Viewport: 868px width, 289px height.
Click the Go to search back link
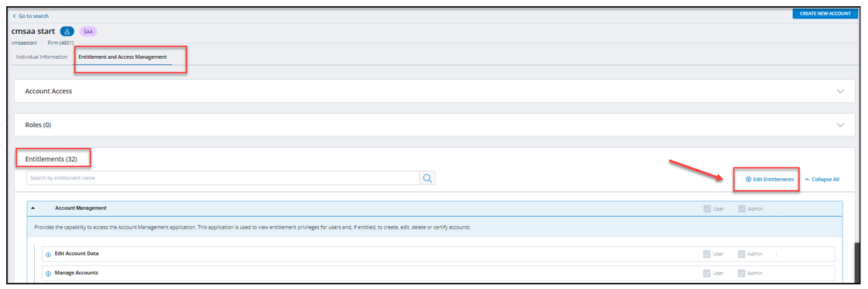pos(30,16)
